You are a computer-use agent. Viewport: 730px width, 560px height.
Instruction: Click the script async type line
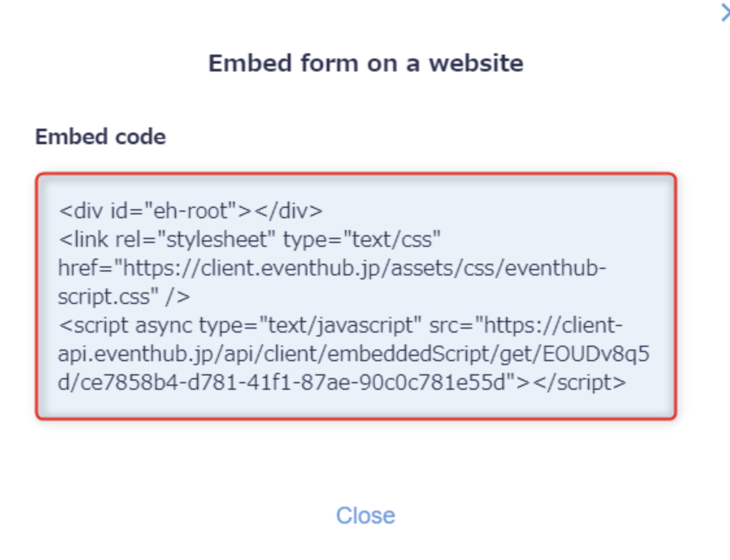coord(340,325)
